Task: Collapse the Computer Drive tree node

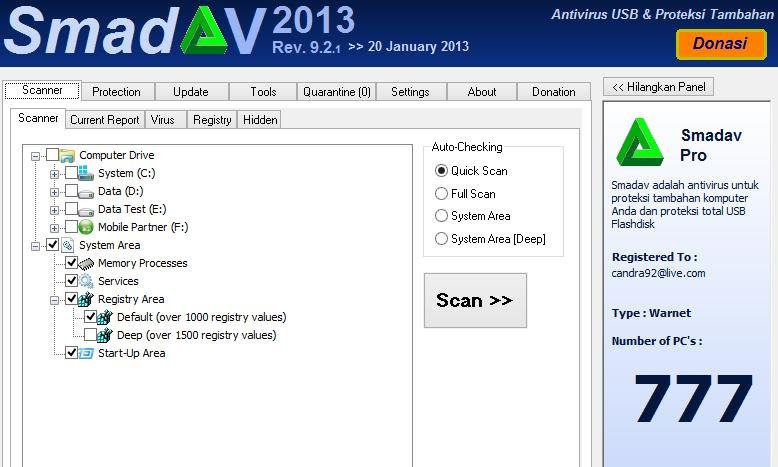Action: tap(35, 156)
